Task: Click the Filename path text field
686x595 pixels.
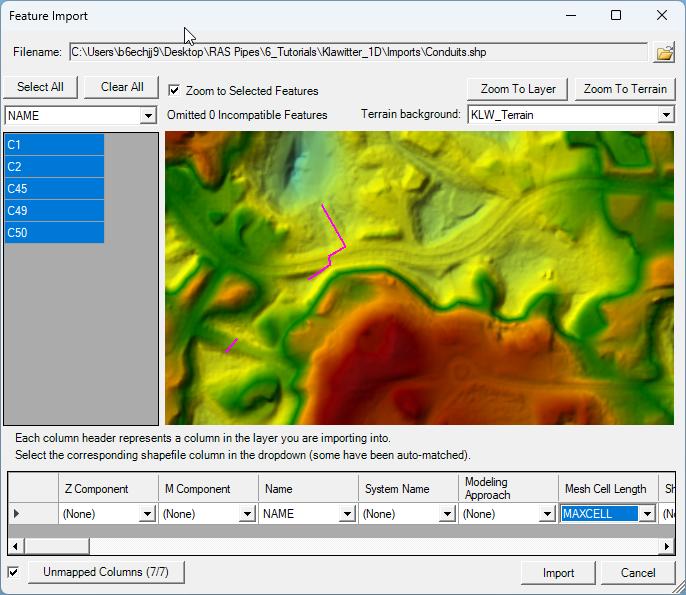Action: [x=357, y=52]
